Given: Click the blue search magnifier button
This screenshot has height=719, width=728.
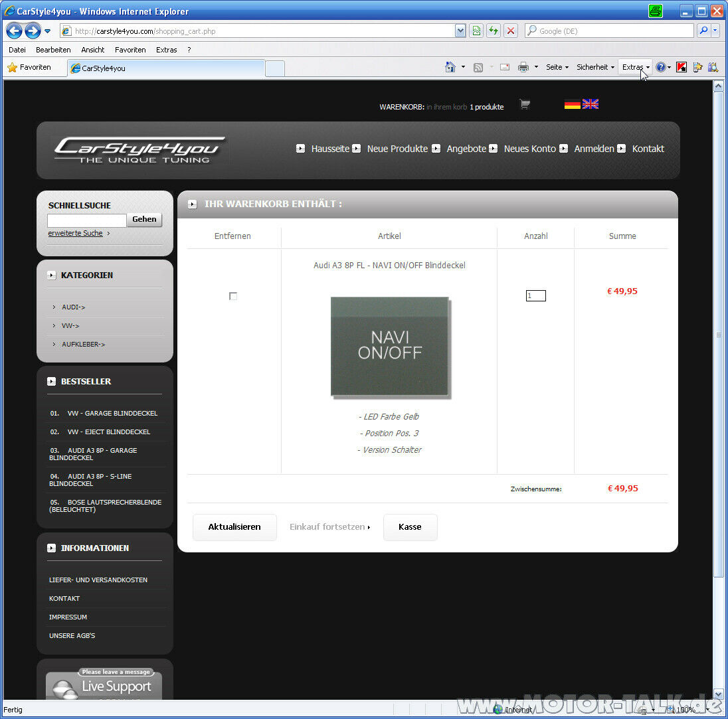Looking at the screenshot, I should pyautogui.click(x=703, y=31).
